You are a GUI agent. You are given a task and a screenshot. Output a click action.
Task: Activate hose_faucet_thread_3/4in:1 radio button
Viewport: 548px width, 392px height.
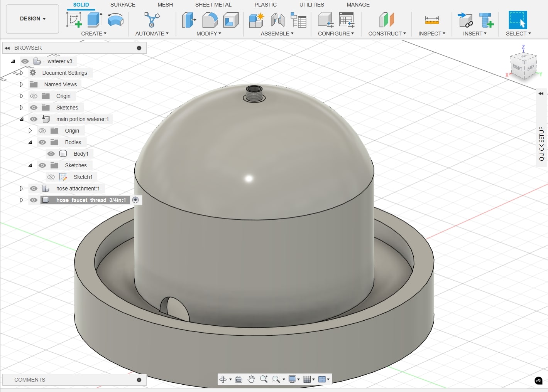135,200
